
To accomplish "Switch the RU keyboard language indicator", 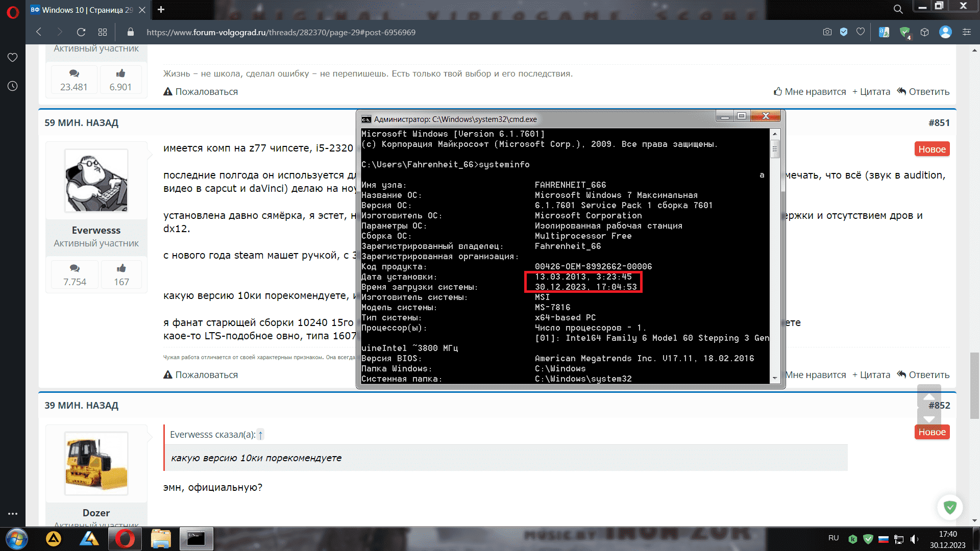I will point(834,538).
